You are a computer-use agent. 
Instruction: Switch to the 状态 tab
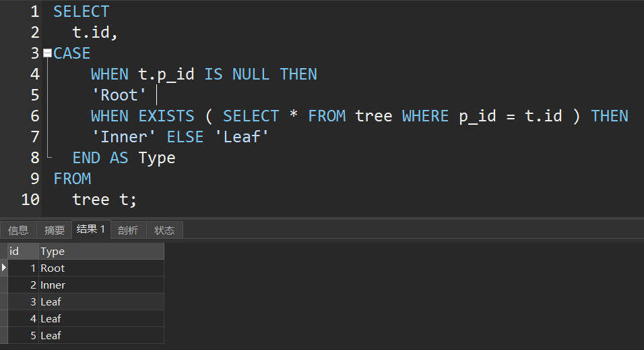tap(164, 230)
